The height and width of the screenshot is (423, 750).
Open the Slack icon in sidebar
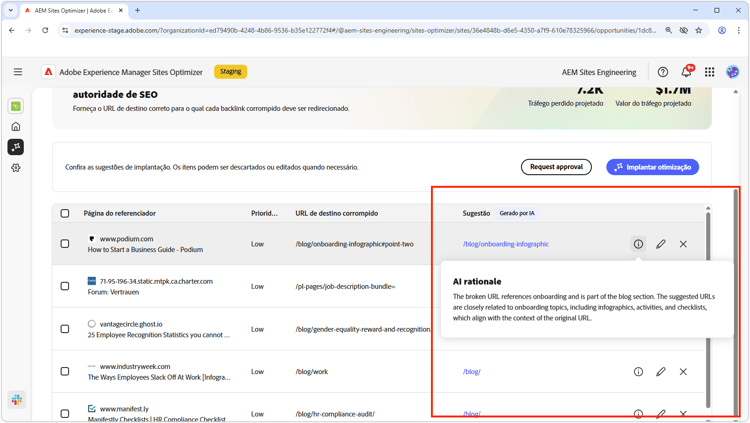[x=17, y=400]
